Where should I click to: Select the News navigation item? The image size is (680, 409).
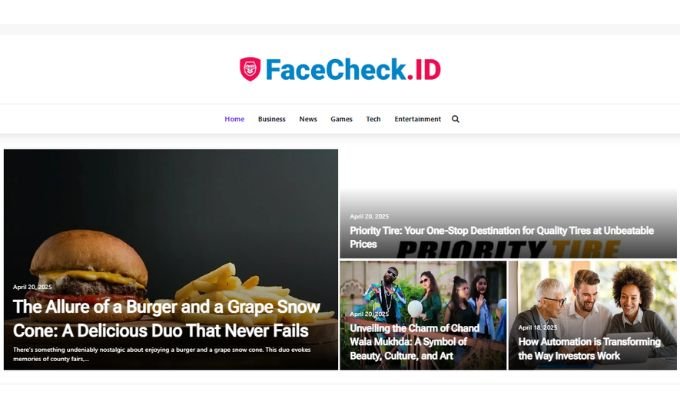(308, 119)
